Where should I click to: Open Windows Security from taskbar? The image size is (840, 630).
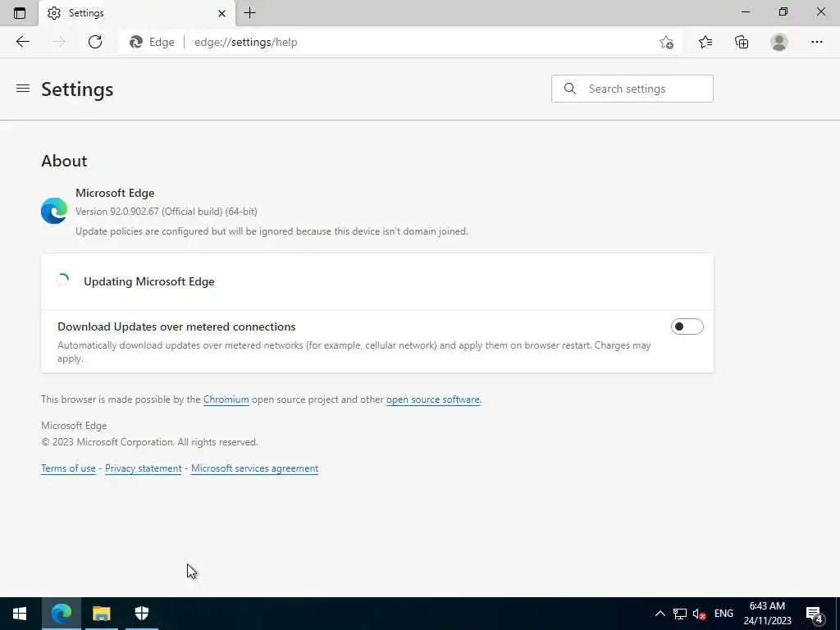click(141, 614)
